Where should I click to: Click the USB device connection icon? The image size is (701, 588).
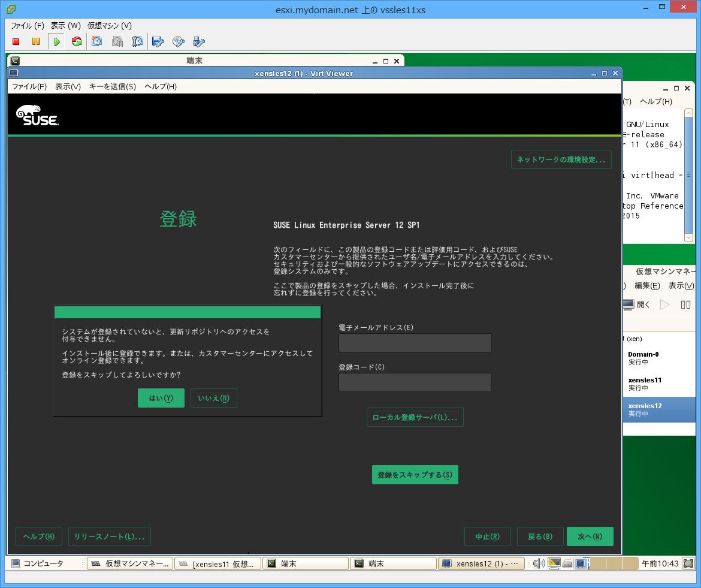pyautogui.click(x=198, y=41)
